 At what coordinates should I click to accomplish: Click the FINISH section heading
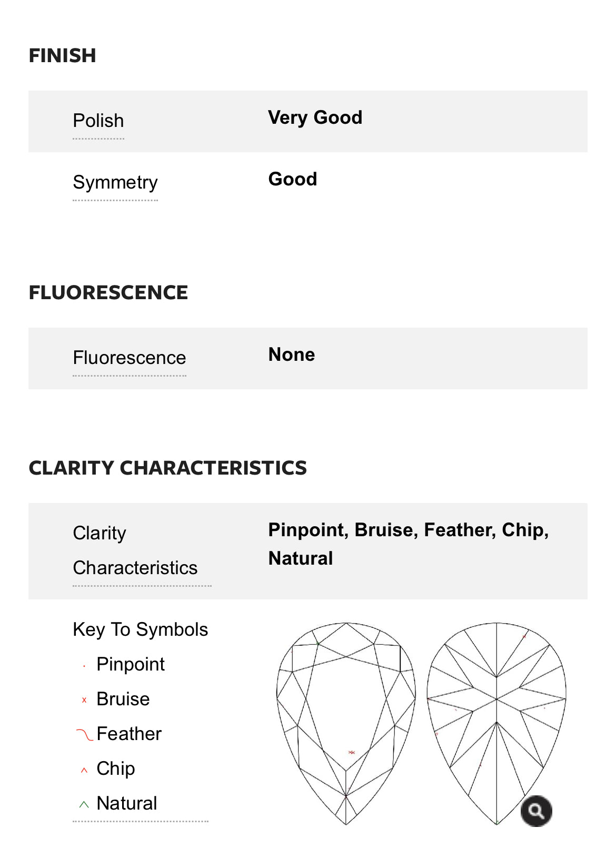(x=63, y=56)
